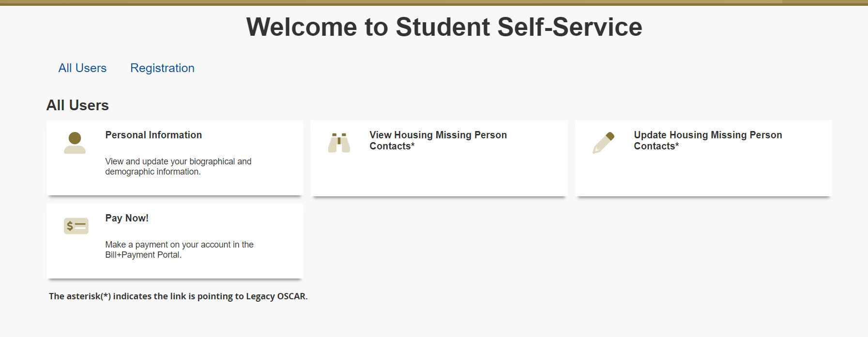
Task: Switch to the Registration tab
Action: (162, 68)
